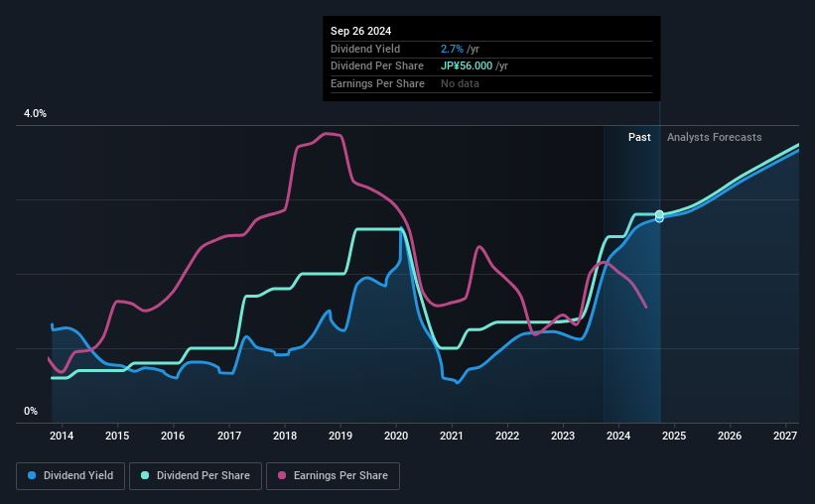Click the 2026 x-axis label
This screenshot has width=815, height=504.
click(x=730, y=436)
